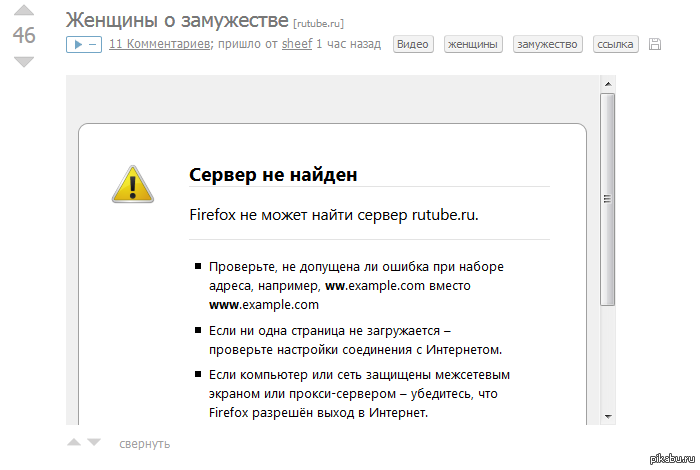The width and height of the screenshot is (700, 470).
Task: Open the post title Женщины о замужестве
Action: pyautogui.click(x=177, y=20)
